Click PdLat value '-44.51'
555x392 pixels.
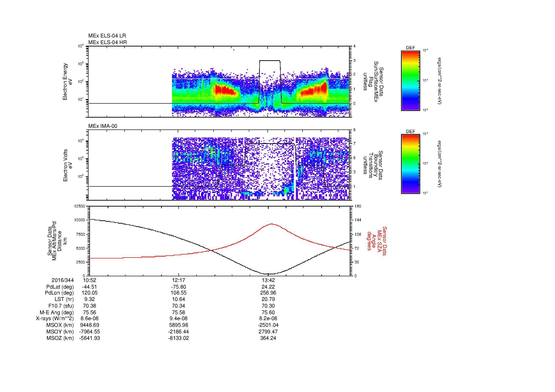click(x=89, y=287)
